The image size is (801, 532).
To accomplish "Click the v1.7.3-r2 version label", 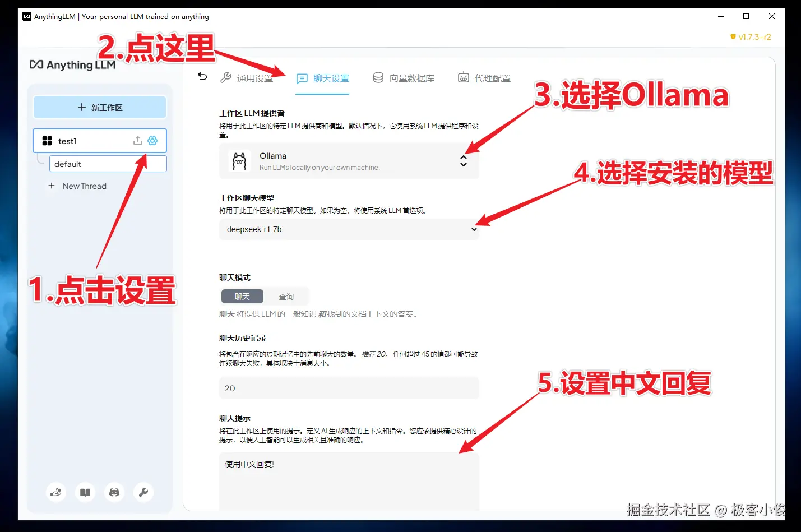I will pyautogui.click(x=751, y=37).
